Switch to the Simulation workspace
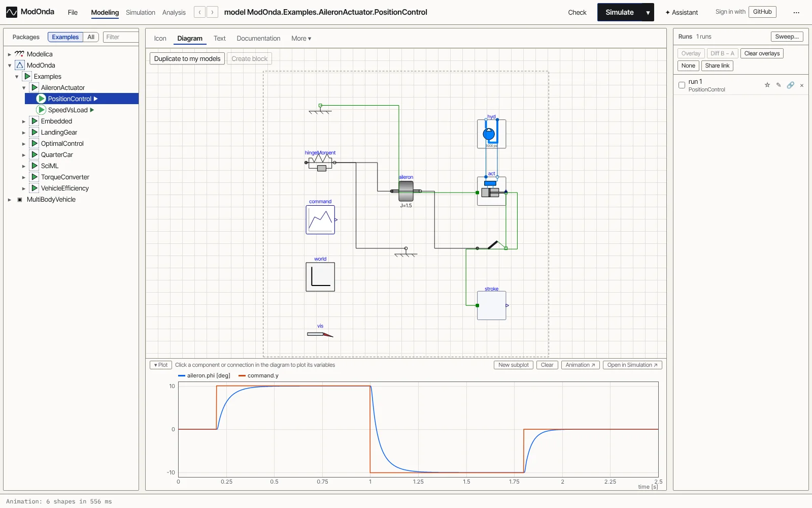 (x=141, y=12)
